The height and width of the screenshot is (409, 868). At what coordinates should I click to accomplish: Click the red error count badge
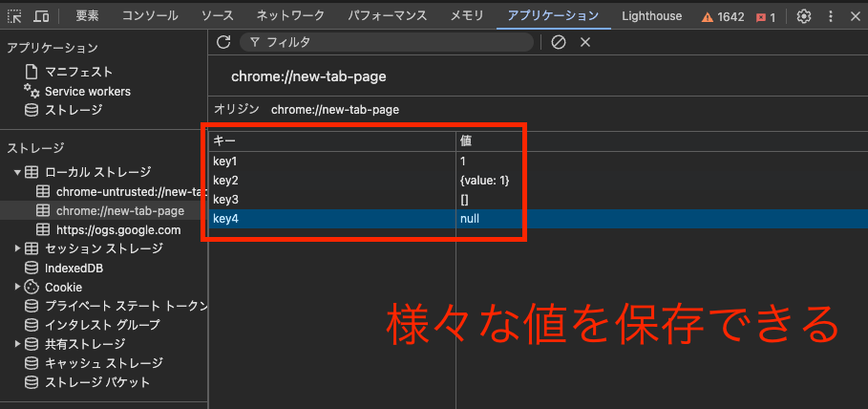point(766,17)
